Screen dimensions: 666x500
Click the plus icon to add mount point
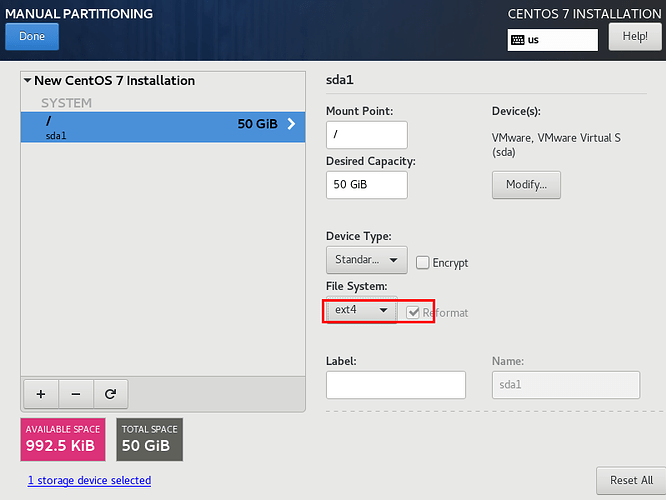[40, 394]
